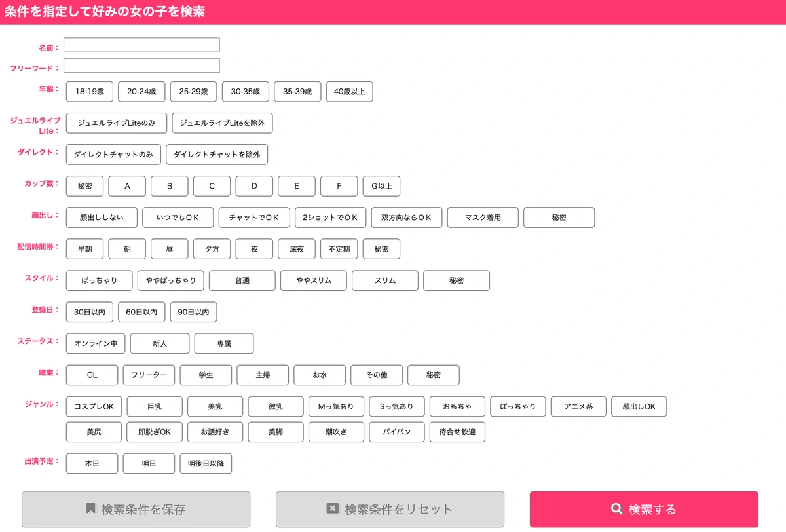Filter by 30日以内 registration
Image resolution: width=786 pixels, height=532 pixels.
pos(90,312)
